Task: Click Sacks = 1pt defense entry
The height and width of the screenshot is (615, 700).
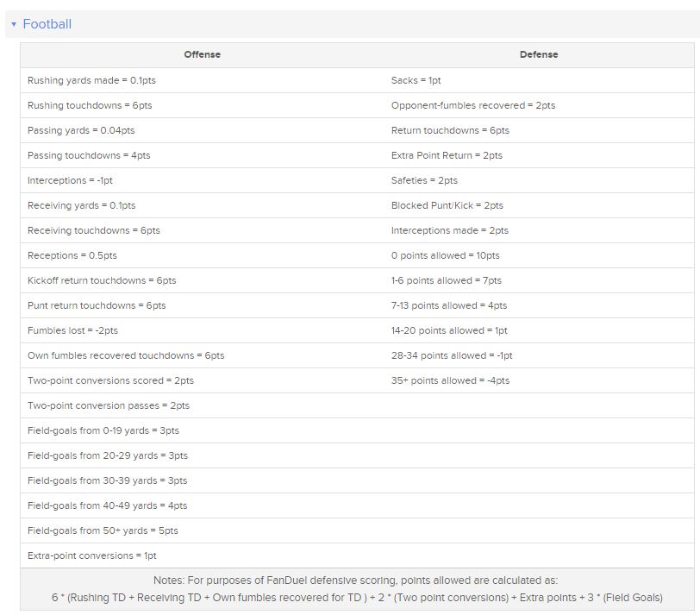Action: tap(416, 80)
